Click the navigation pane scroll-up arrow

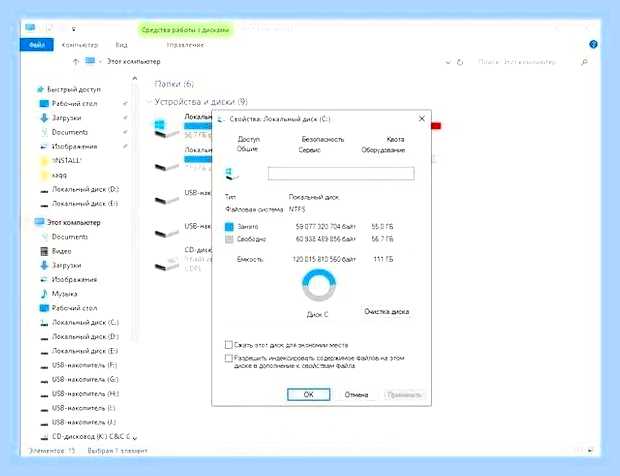(134, 78)
